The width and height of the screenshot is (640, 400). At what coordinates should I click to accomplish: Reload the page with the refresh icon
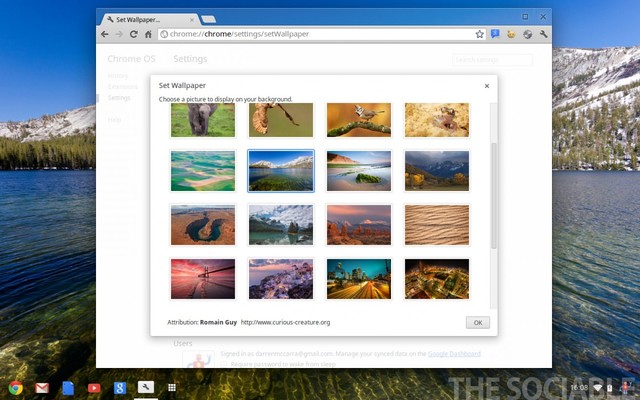[133, 34]
